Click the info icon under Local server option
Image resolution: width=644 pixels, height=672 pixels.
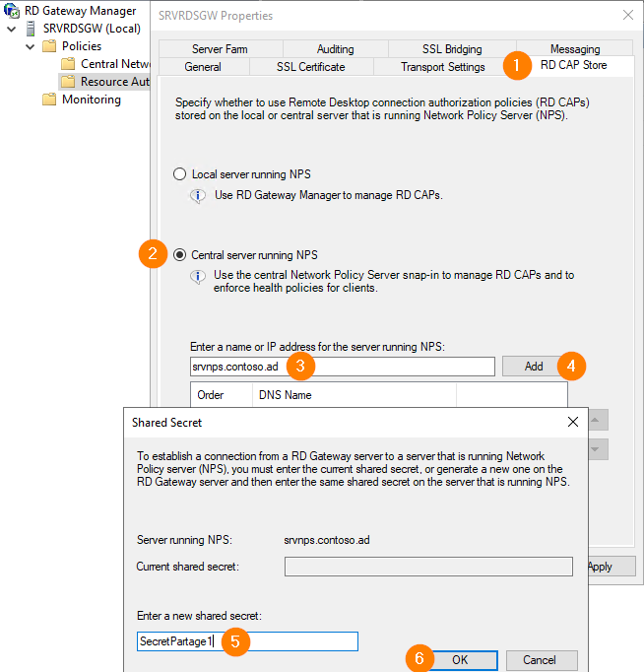coord(198,195)
